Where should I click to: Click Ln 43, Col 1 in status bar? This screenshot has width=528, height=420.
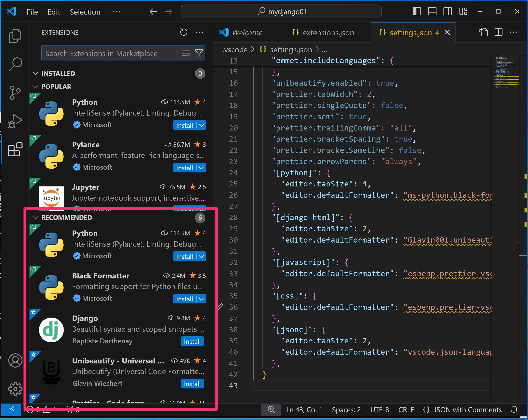pos(304,410)
